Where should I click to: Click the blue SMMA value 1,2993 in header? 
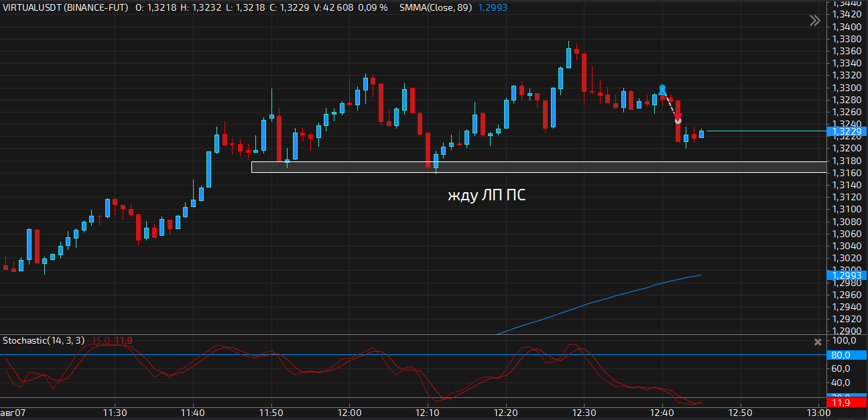tap(493, 7)
